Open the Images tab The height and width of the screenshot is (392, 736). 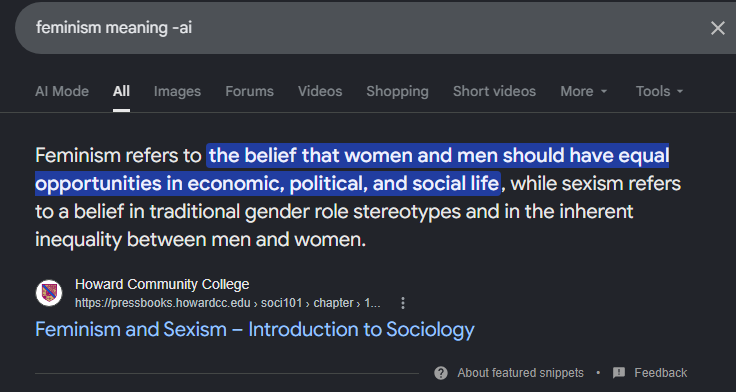pos(177,91)
